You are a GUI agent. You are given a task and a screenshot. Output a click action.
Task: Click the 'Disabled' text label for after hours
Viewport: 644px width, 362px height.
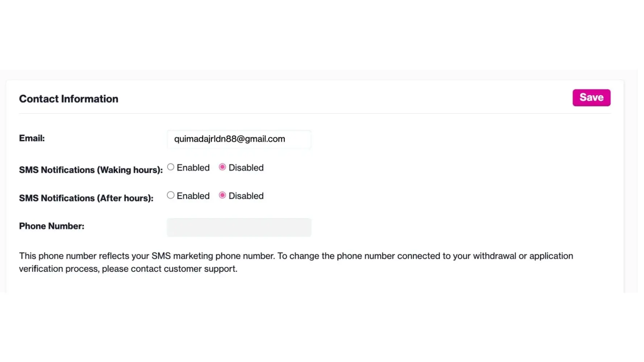(x=246, y=196)
